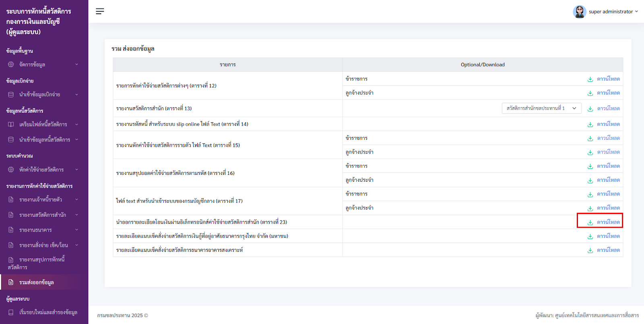Click the นำเข้าข้อมูลเบิกจ่าย database icon

click(x=11, y=95)
